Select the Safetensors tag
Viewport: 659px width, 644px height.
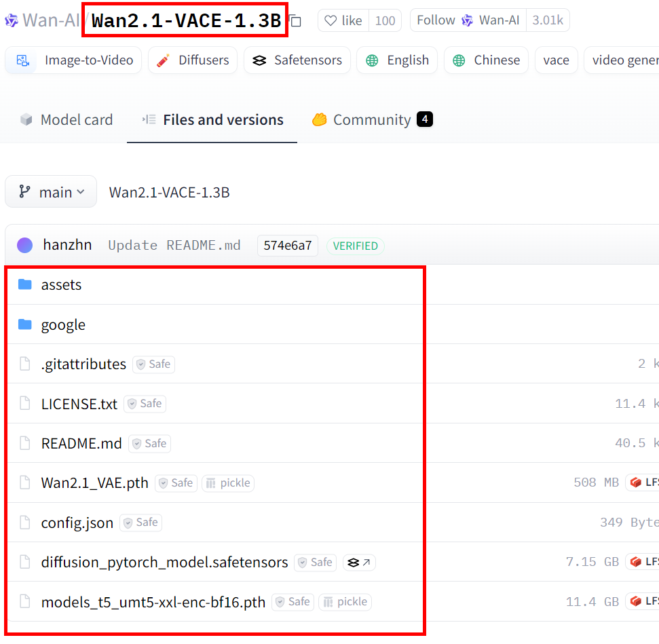click(297, 60)
